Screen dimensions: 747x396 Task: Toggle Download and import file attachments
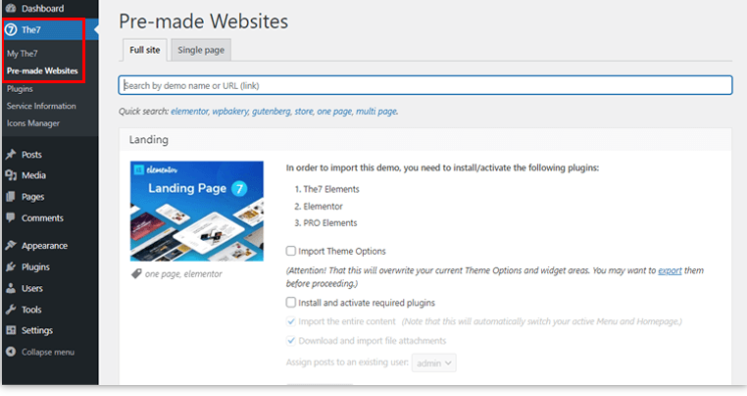pos(291,340)
